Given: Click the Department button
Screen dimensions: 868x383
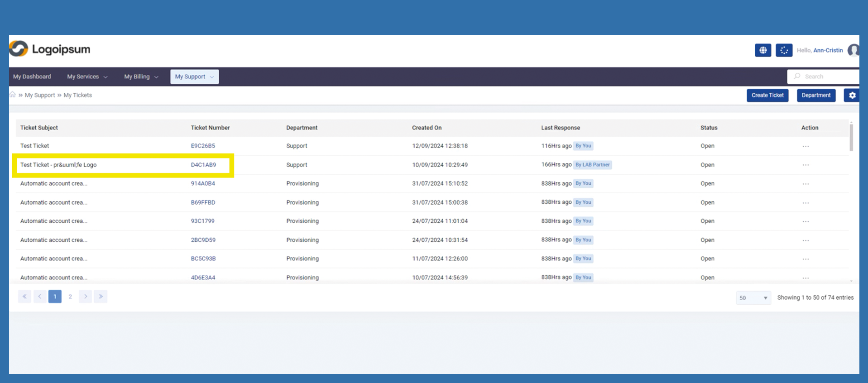Looking at the screenshot, I should 816,96.
